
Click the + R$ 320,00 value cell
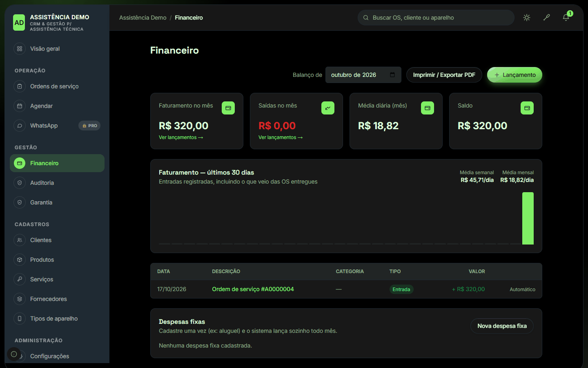point(468,289)
